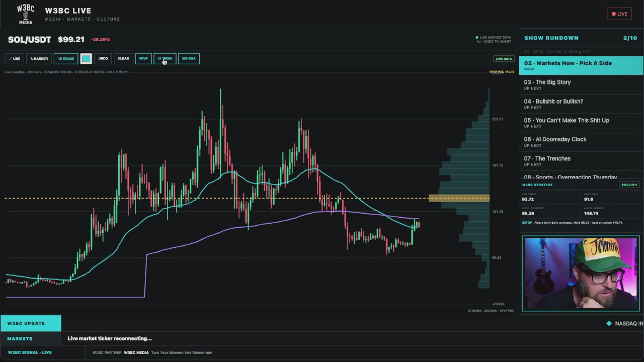Viewport: 644px width, 362px height.
Task: Click the $99.21 price value
Action: click(71, 40)
